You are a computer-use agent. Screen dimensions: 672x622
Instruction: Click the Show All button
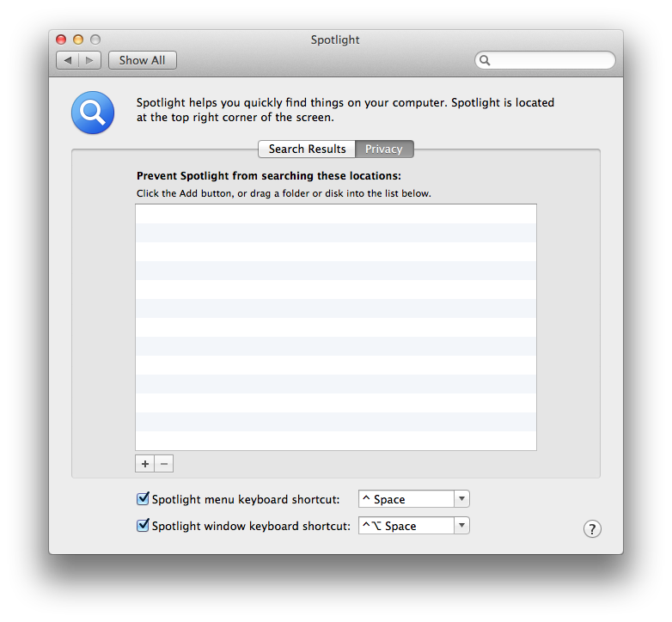click(143, 60)
